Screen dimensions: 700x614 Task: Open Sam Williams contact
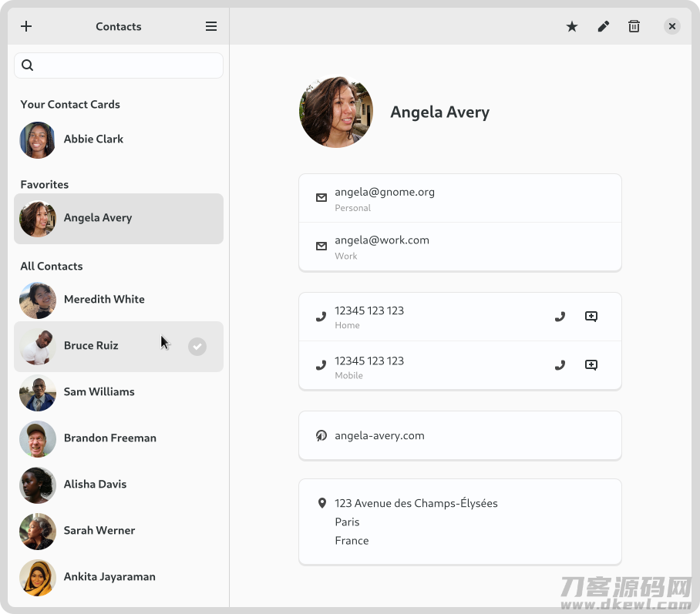click(119, 392)
